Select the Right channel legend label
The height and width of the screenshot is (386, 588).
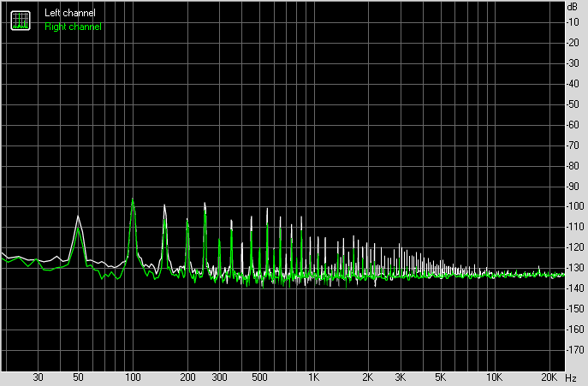point(73,27)
